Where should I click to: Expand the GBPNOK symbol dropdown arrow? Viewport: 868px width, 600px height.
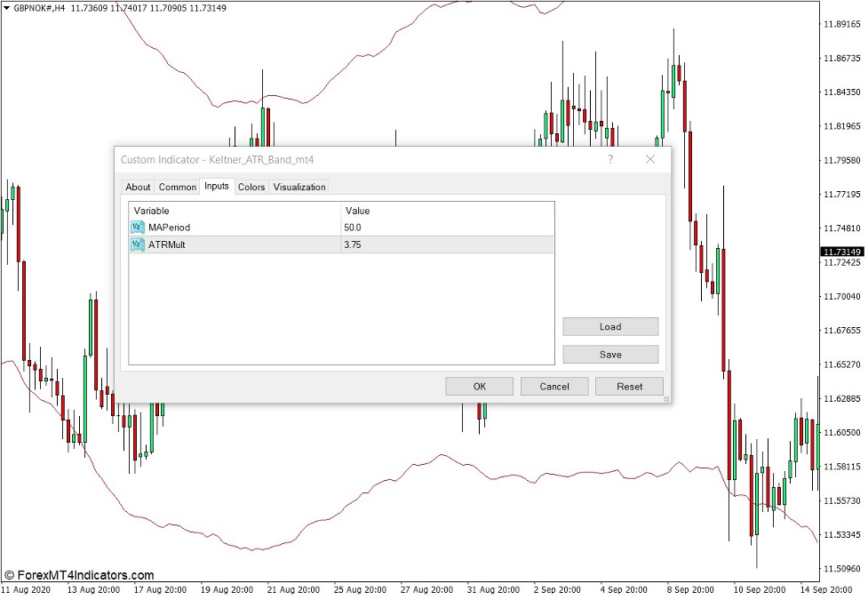point(8,7)
